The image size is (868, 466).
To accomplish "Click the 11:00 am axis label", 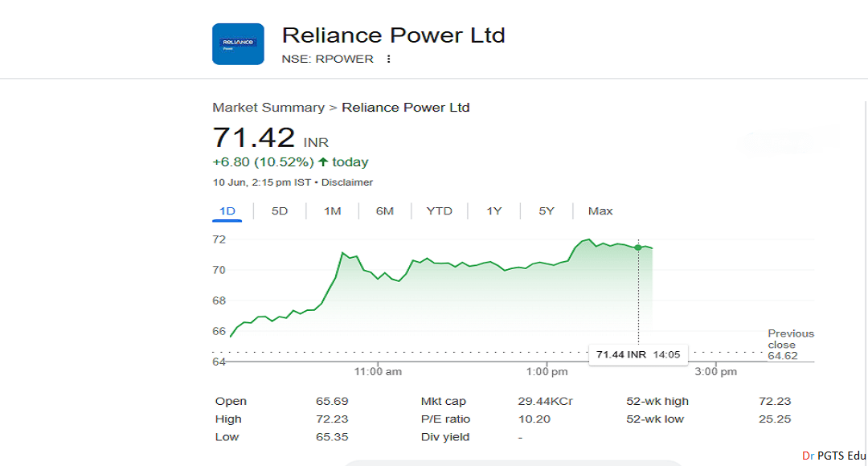I will pos(378,371).
